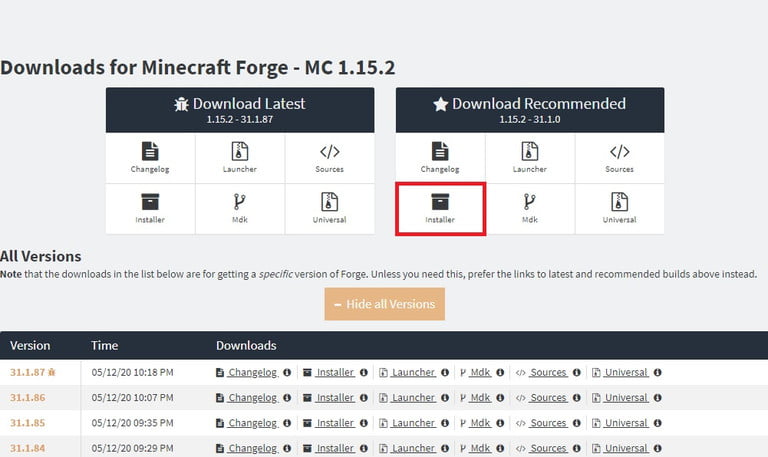768x457 pixels.
Task: Click info icon beside Changelog in 31.1.85 row
Action: (287, 423)
